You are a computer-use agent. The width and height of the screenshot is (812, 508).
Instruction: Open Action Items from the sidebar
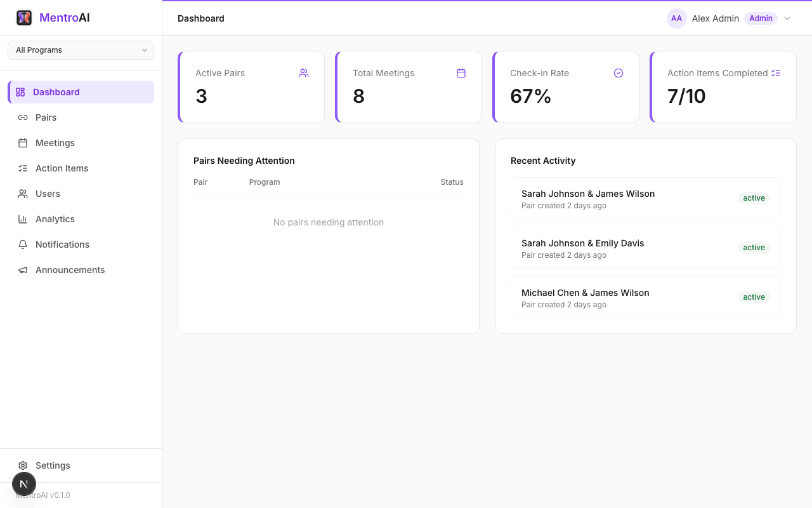[61, 168]
